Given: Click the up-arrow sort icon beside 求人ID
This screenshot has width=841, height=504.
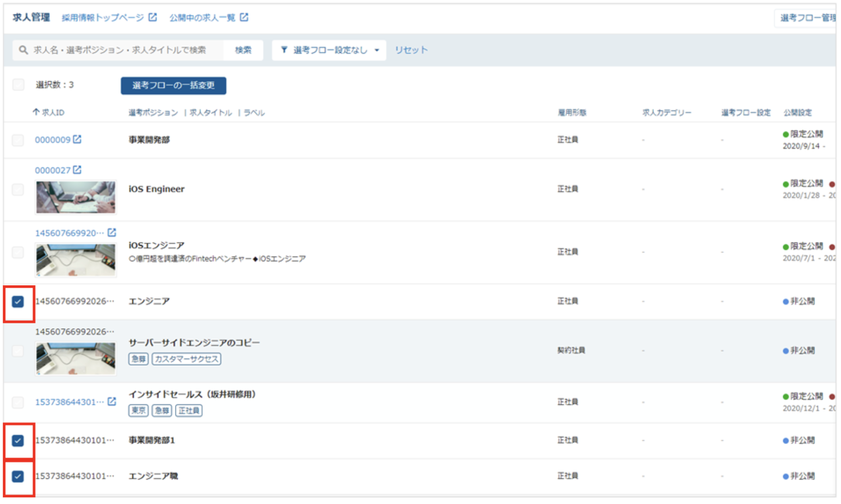Looking at the screenshot, I should coord(36,112).
